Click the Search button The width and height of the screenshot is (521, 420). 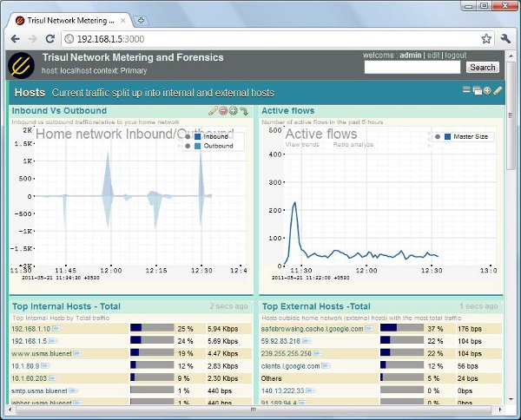point(483,68)
